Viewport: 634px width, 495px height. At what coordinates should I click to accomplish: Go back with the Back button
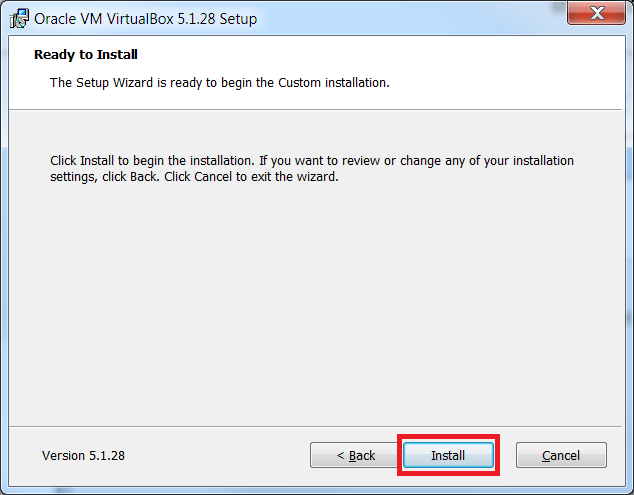pos(355,456)
